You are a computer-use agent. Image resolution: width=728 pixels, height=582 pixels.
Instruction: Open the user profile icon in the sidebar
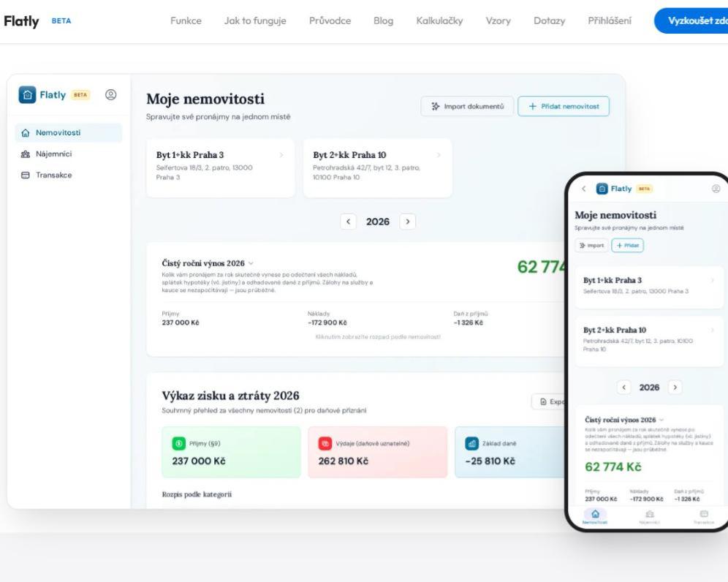point(110,95)
